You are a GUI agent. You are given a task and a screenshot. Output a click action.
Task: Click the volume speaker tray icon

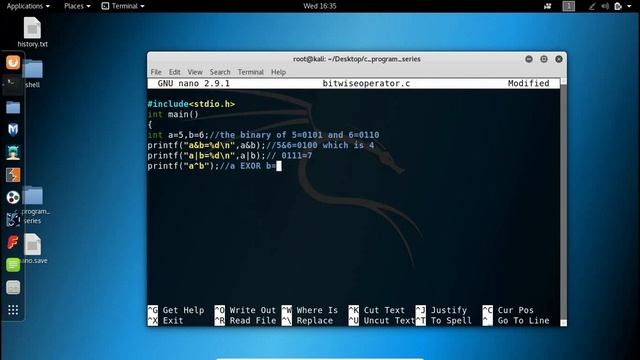605,6
